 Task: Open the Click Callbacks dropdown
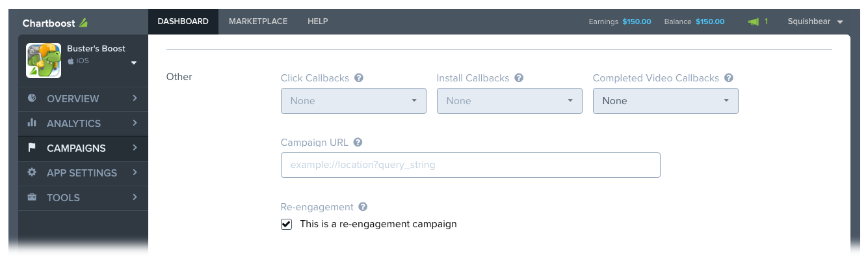(x=354, y=101)
